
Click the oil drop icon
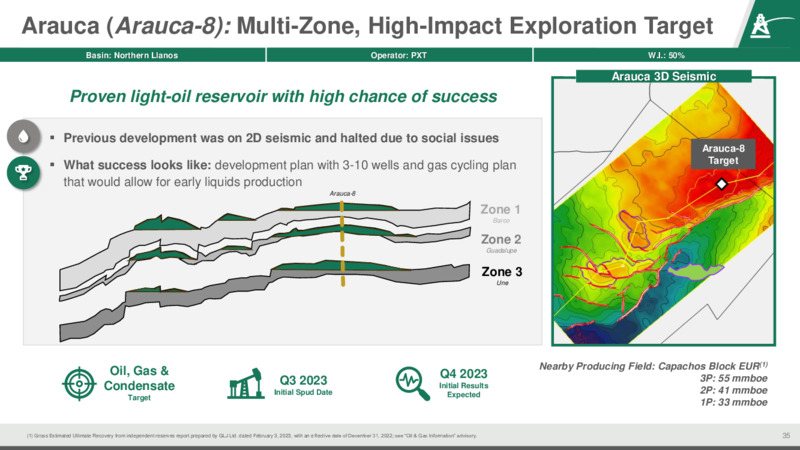[23, 136]
